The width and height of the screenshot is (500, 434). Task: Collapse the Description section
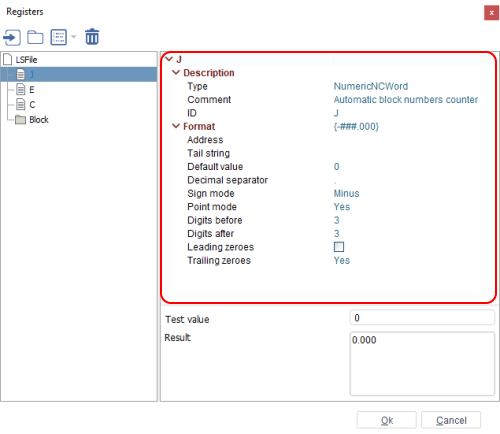point(176,72)
